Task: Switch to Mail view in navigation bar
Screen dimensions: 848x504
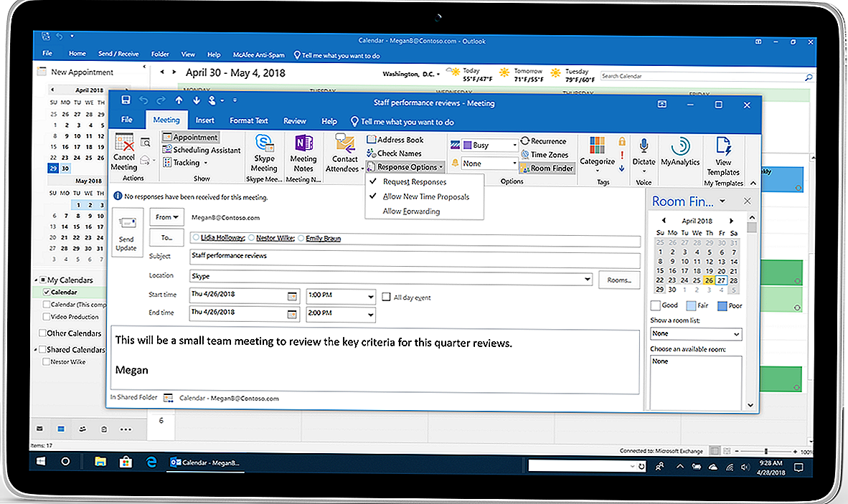Action: click(x=39, y=429)
